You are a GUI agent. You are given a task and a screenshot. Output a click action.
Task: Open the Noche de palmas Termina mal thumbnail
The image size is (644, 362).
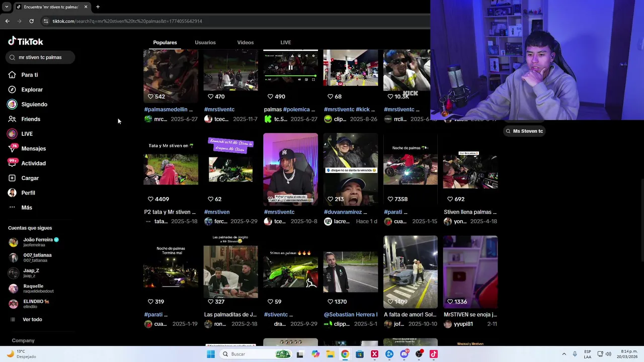pyautogui.click(x=171, y=271)
